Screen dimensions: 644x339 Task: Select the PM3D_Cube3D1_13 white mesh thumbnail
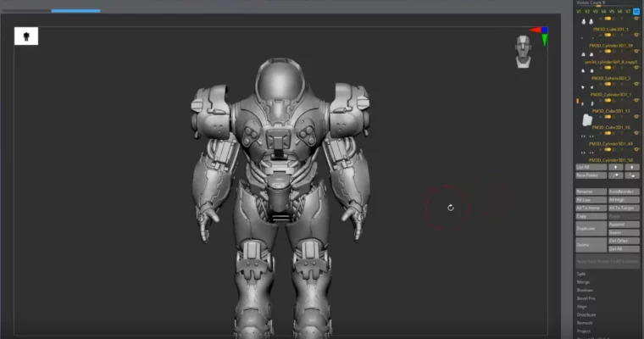point(587,120)
